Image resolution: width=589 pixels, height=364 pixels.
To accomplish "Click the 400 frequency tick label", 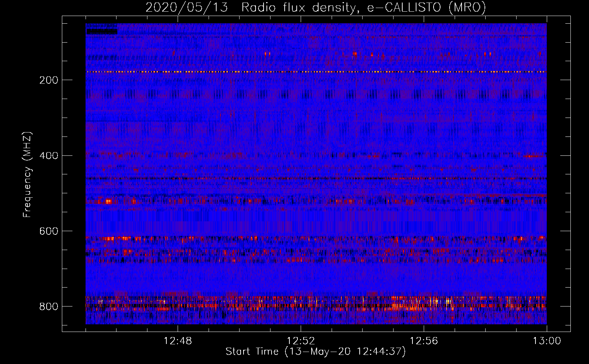I will (x=49, y=156).
